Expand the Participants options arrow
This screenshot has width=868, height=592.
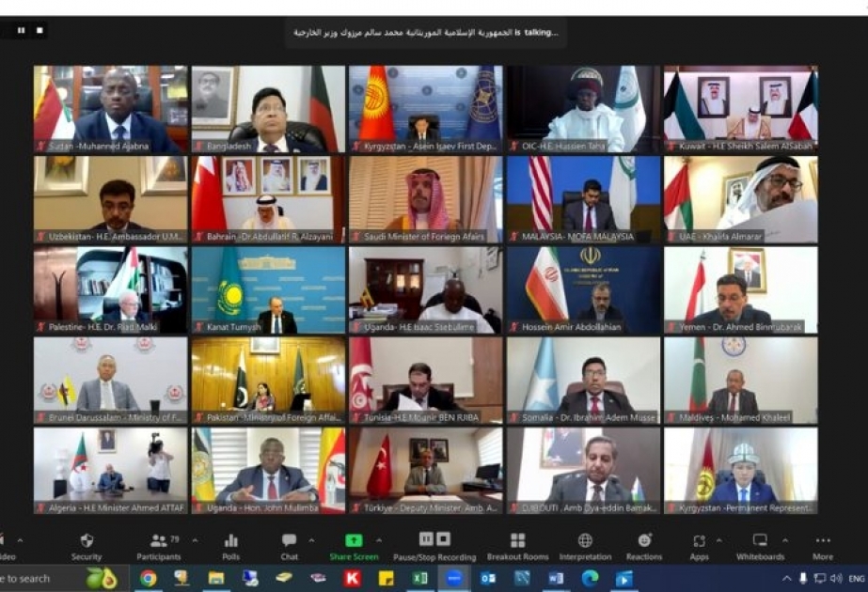[x=195, y=540]
